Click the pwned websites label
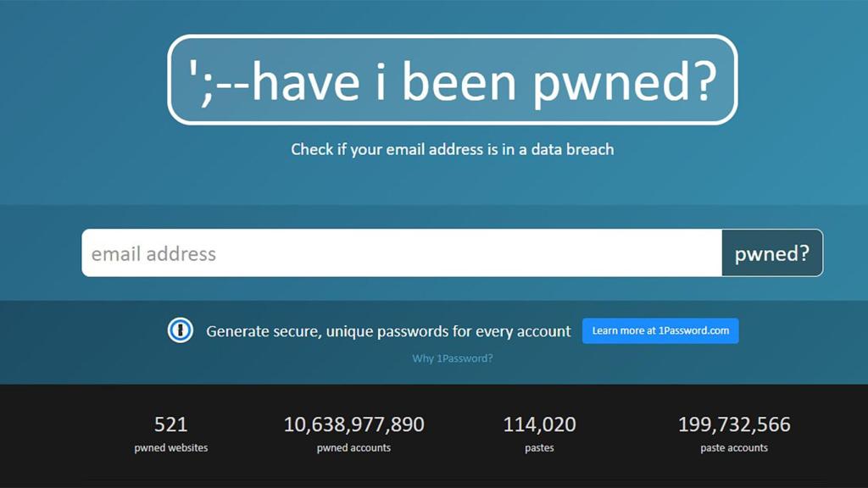 coord(169,447)
